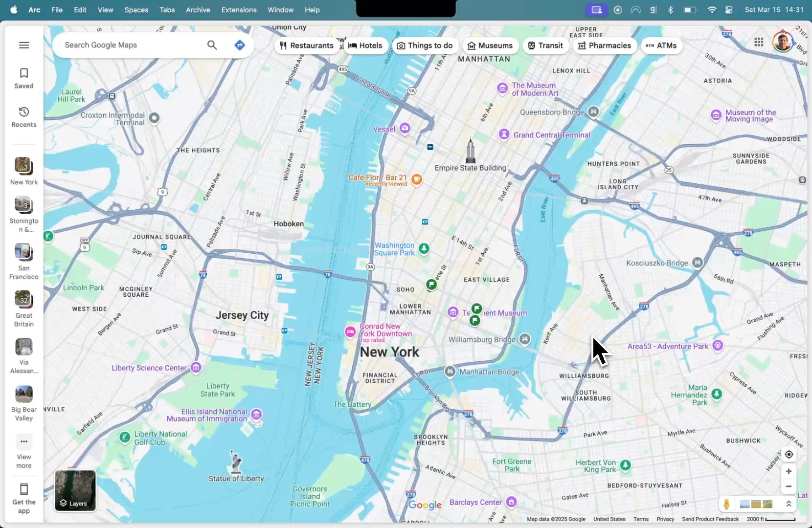Click the Café Flor / Bar 21 pin
The image size is (812, 528).
417,179
